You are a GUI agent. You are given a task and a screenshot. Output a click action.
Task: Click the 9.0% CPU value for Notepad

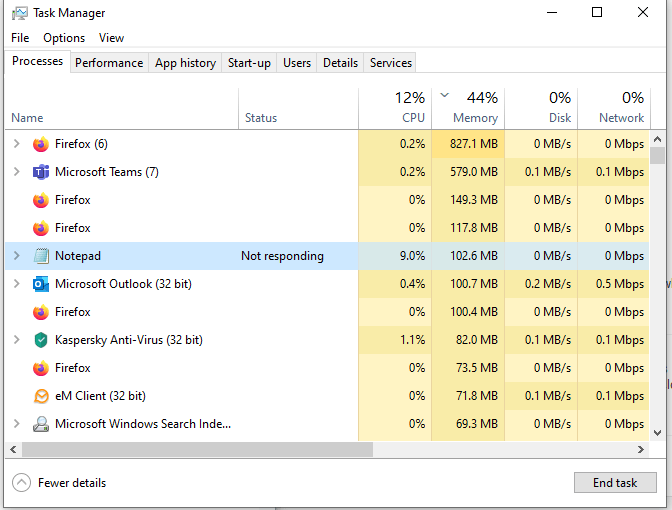click(x=412, y=256)
